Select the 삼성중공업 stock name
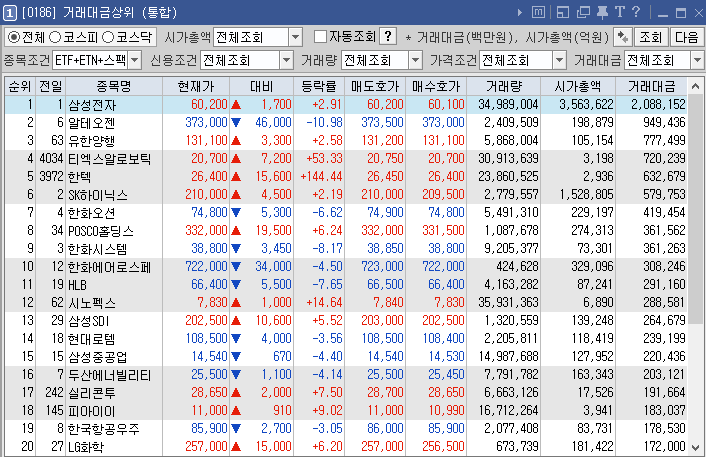The width and height of the screenshot is (706, 457). point(98,357)
